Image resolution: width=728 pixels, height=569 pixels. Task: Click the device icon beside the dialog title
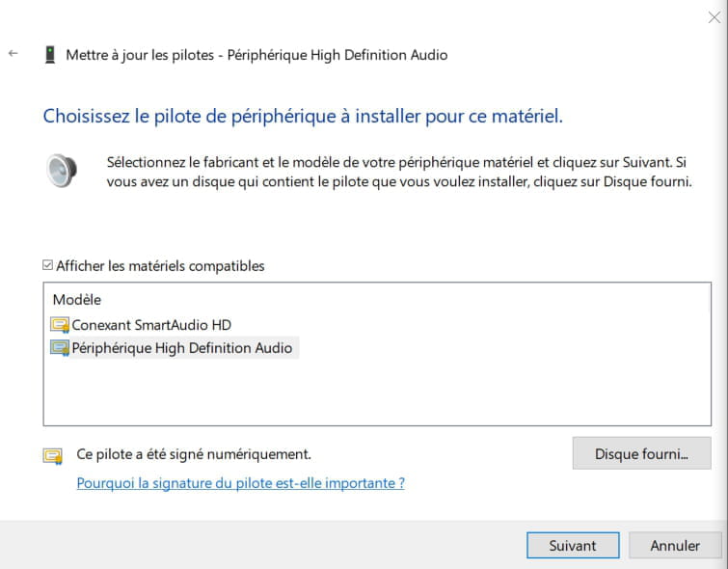50,55
